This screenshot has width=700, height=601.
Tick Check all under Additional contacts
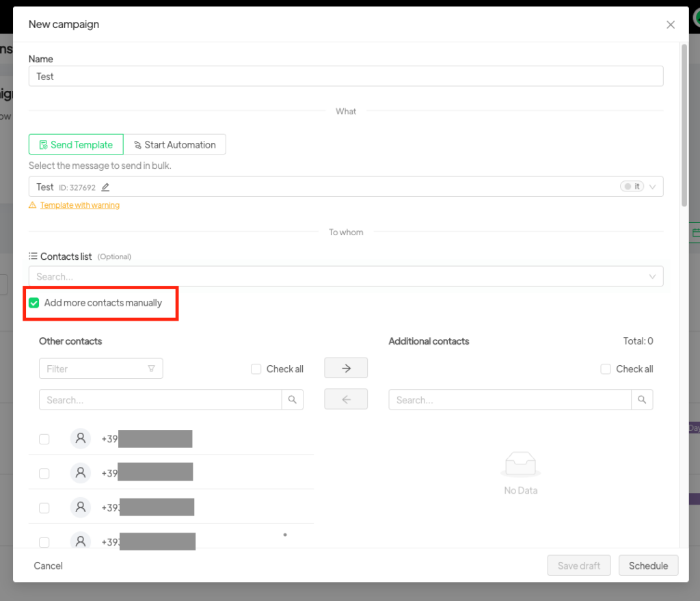(606, 369)
